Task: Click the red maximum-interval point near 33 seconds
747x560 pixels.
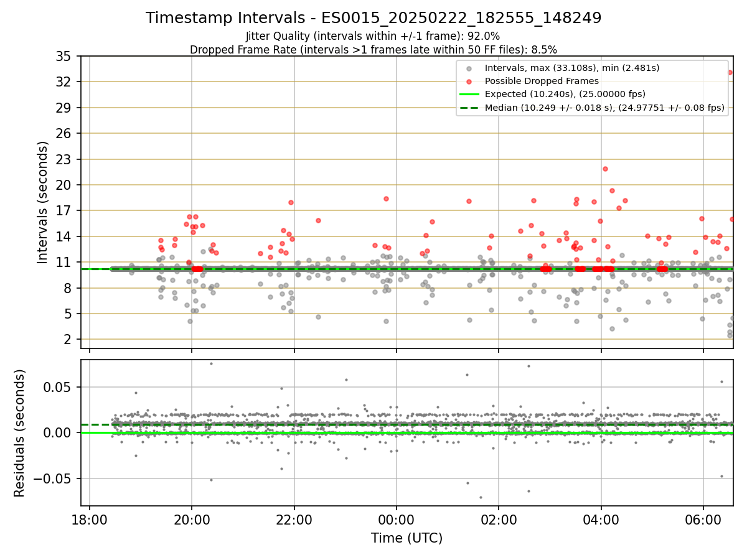Action: (730, 72)
